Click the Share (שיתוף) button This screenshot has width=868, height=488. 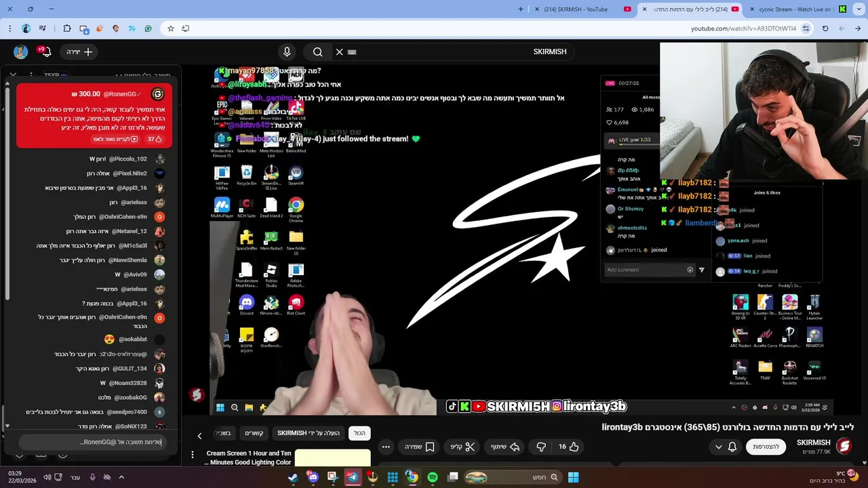pyautogui.click(x=505, y=447)
